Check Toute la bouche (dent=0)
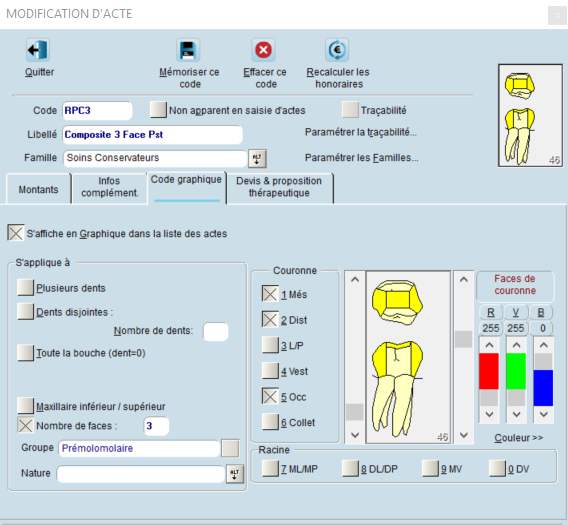568x525 pixels. tap(25, 353)
